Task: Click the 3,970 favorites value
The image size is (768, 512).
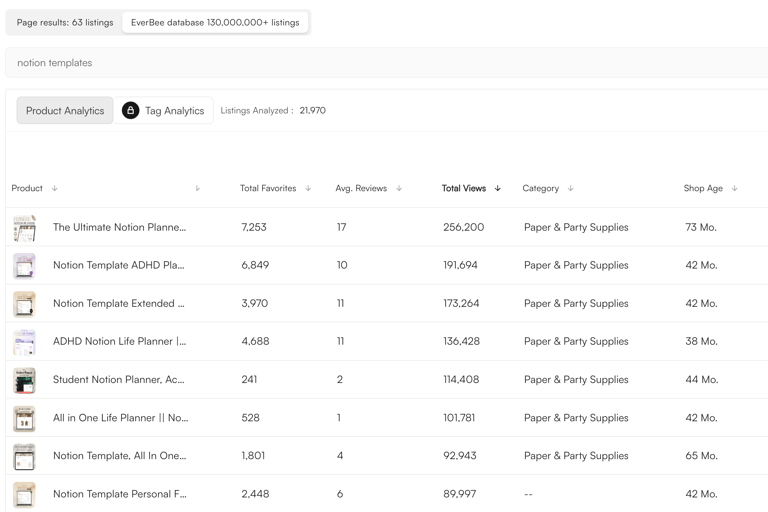Action: [x=254, y=303]
